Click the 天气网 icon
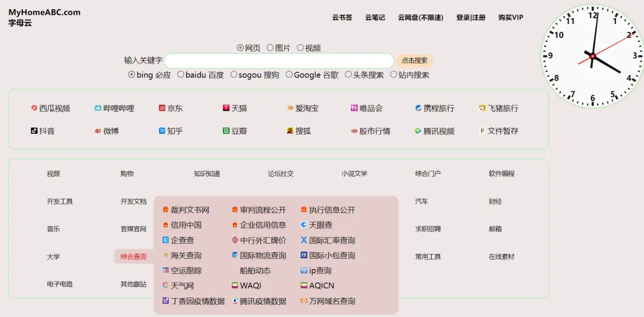 click(x=166, y=286)
